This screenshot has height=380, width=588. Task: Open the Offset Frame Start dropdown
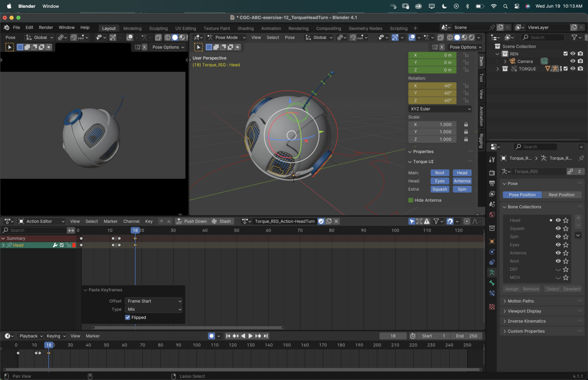click(x=153, y=301)
